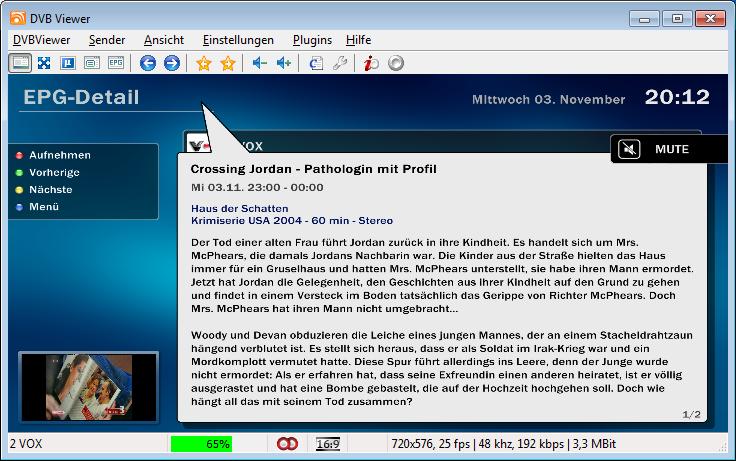Screen dimensions: 736x461
Task: Open the channel editor icon
Action: point(316,63)
